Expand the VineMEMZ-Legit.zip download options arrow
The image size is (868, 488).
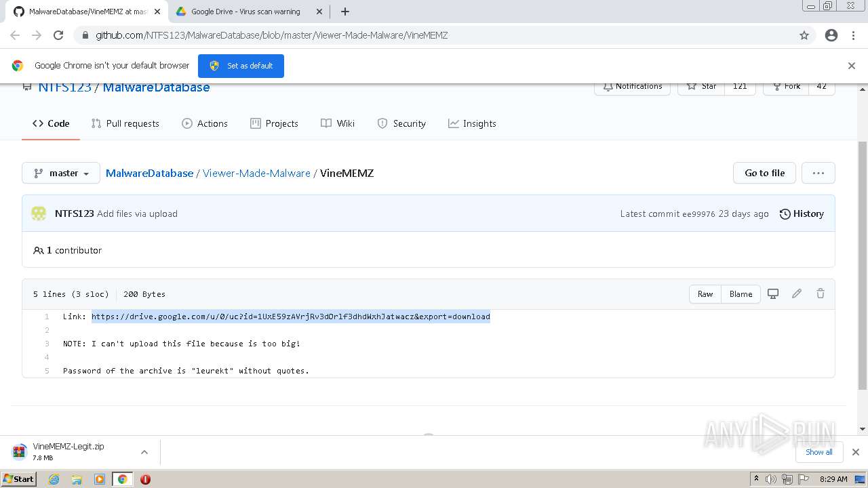click(x=144, y=452)
